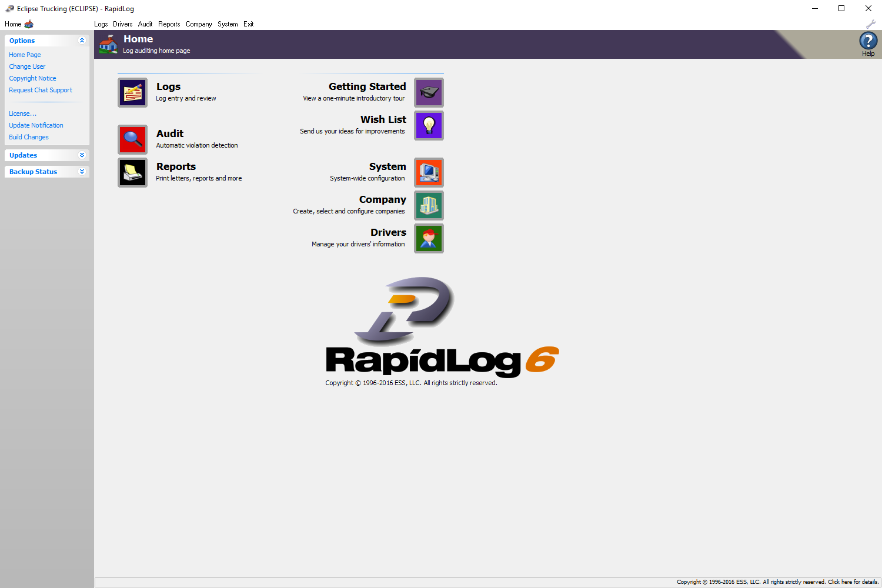Expand the Updates section

(82, 155)
